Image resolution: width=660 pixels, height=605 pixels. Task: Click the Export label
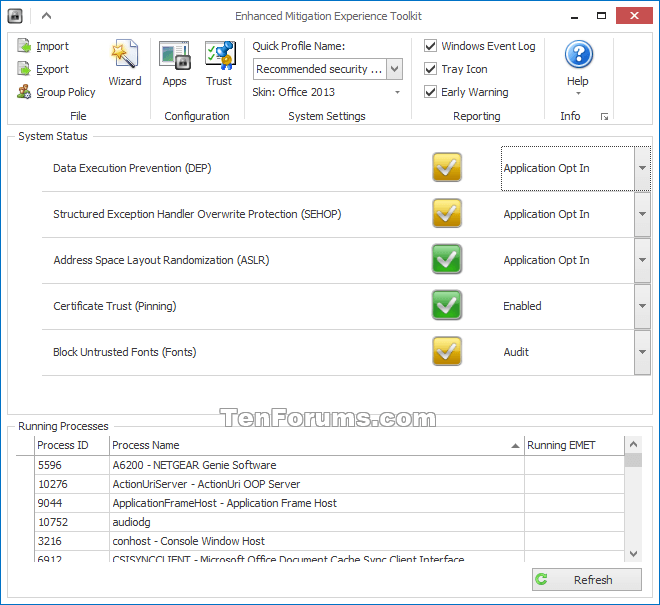(x=52, y=69)
